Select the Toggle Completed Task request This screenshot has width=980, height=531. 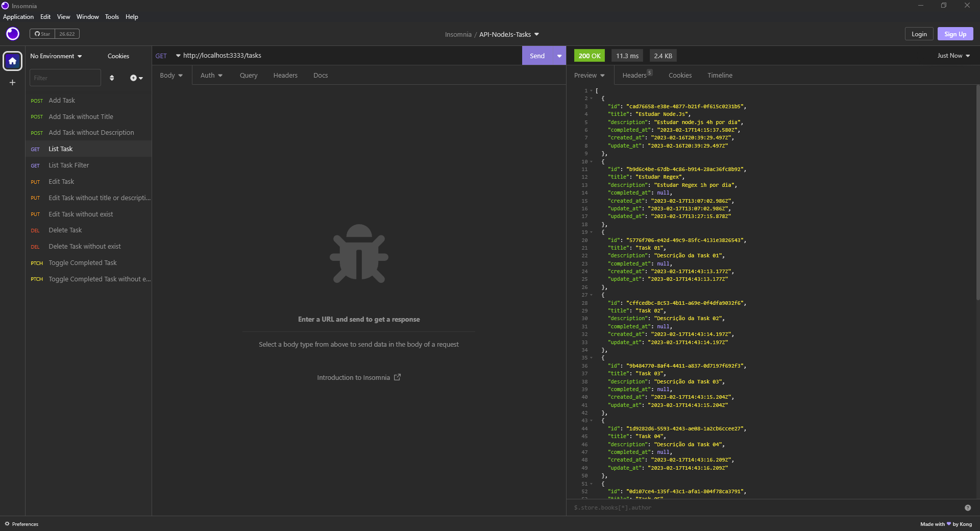tap(89, 263)
